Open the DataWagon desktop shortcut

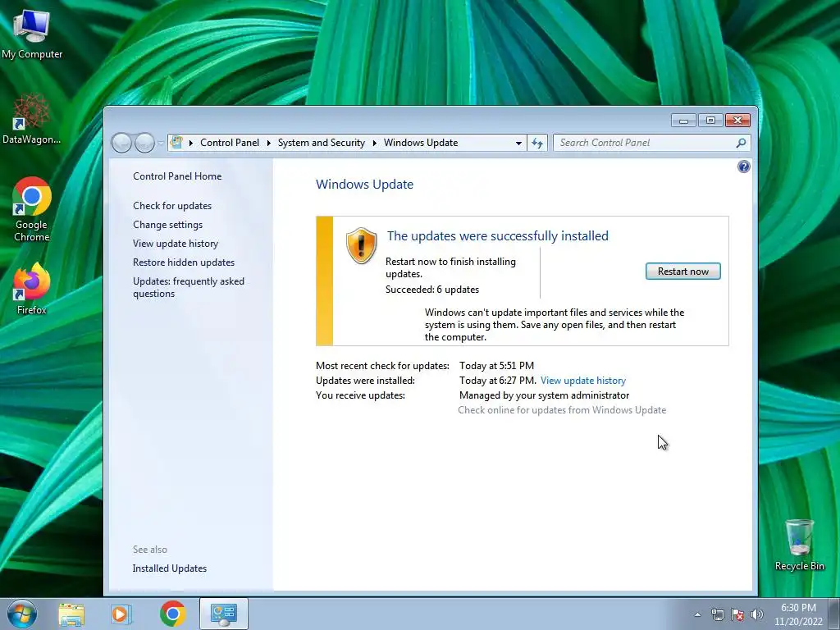[32, 120]
